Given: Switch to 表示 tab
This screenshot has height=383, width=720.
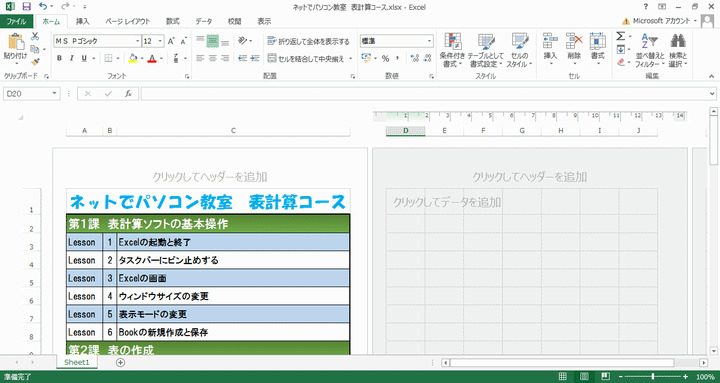Looking at the screenshot, I should (264, 21).
